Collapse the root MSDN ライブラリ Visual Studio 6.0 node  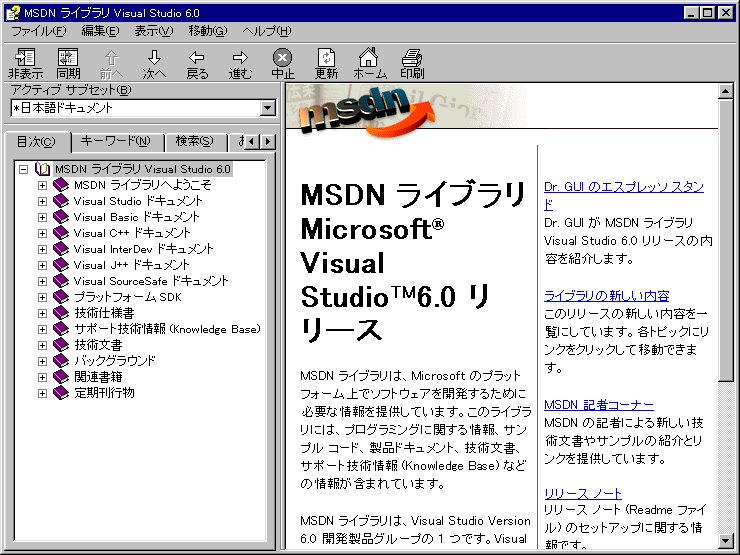coord(24,169)
